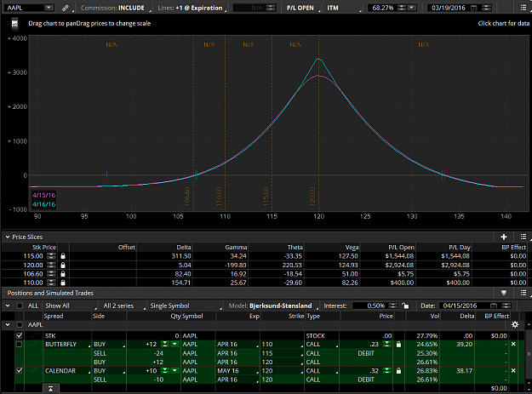Screen dimensions: 532x394
Task: Remove the BUTTERFLY simulated trade with X
Action: tap(513, 344)
